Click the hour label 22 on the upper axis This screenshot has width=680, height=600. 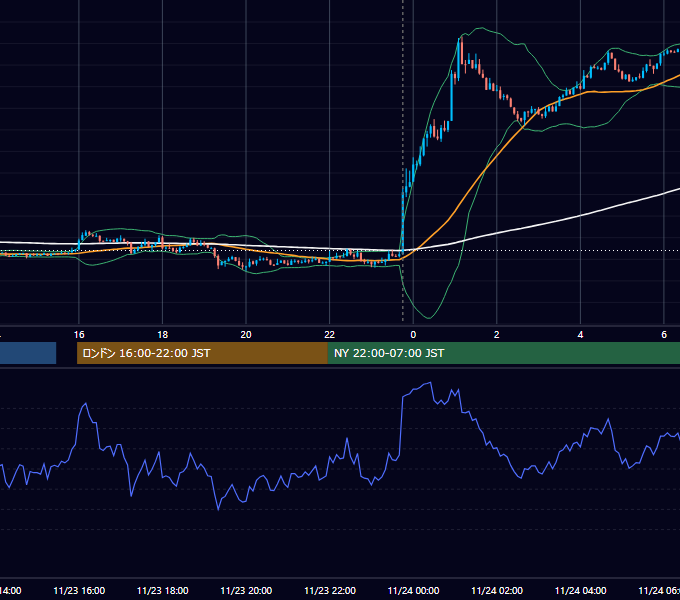pos(330,335)
